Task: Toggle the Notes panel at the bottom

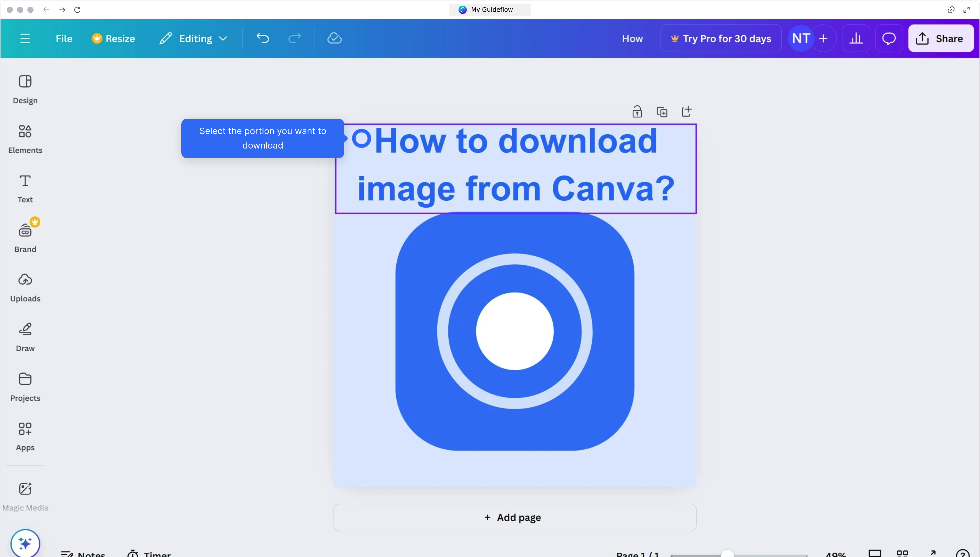Action: point(83,554)
